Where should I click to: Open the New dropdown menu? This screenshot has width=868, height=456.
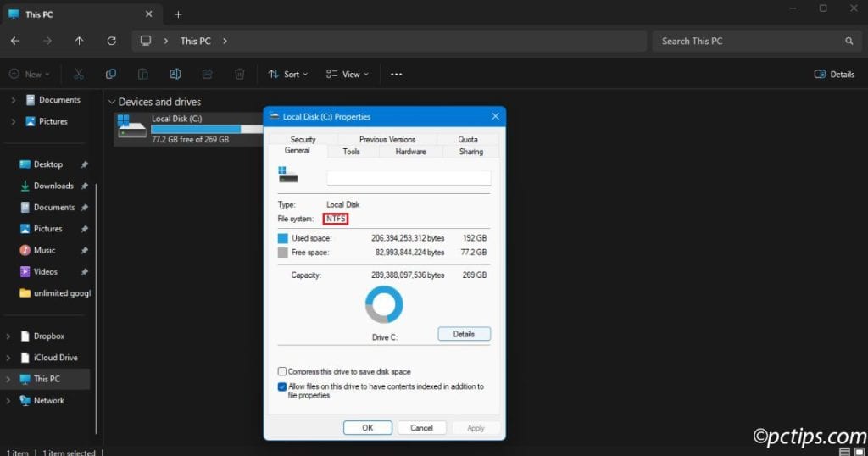pos(30,74)
